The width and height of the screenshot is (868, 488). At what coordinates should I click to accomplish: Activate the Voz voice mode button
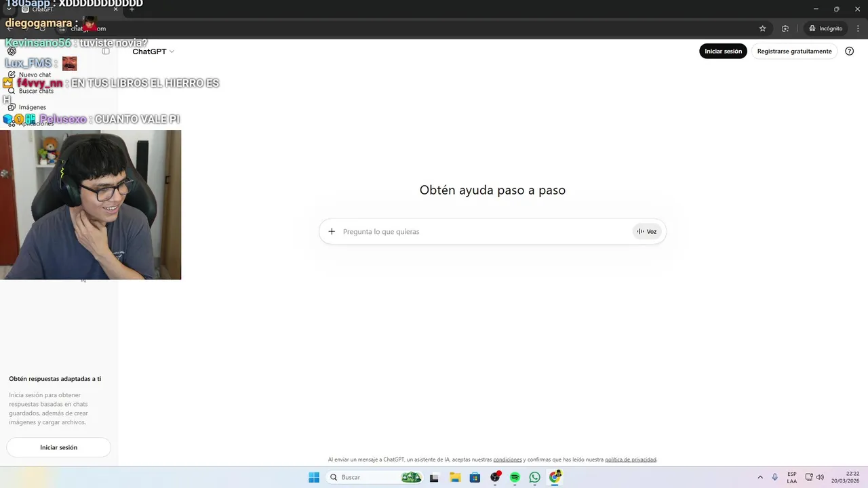click(x=647, y=231)
